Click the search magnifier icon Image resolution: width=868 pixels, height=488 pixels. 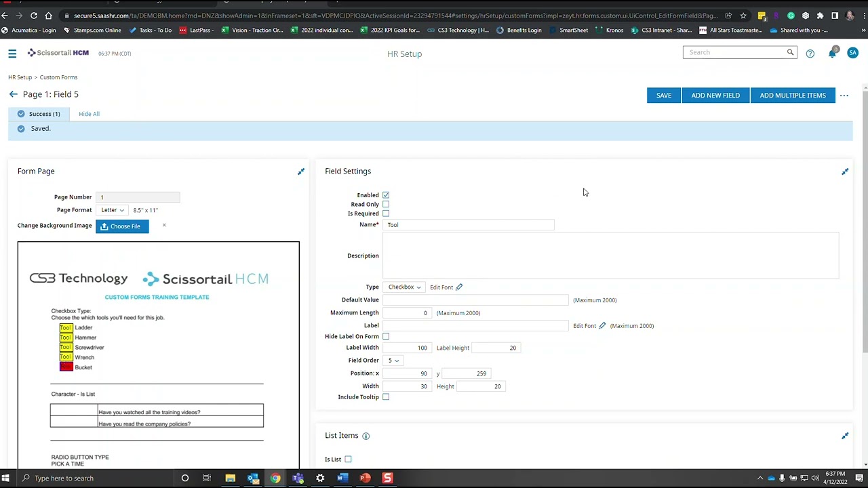pos(790,52)
